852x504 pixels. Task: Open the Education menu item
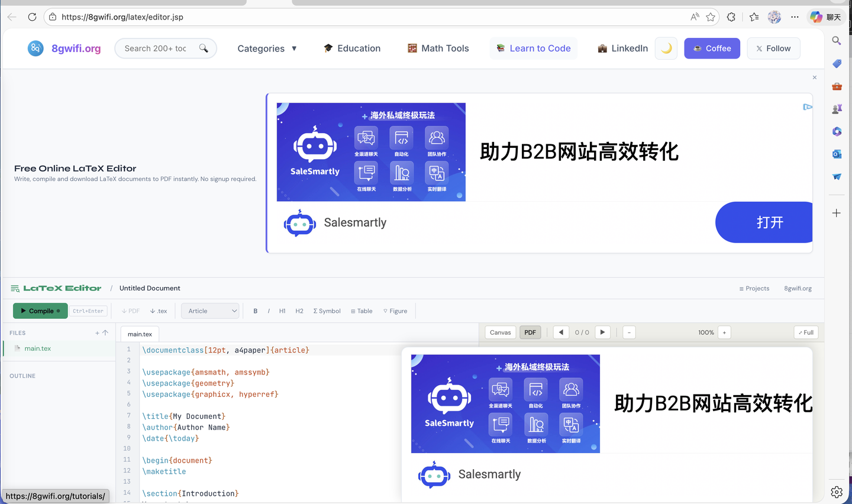(352, 49)
